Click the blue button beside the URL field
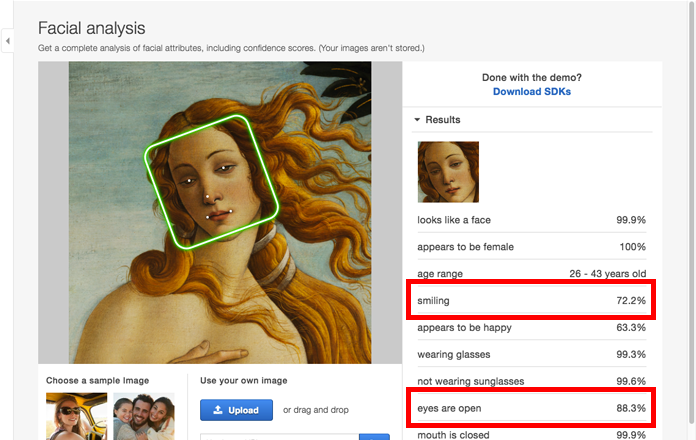 click(x=374, y=437)
